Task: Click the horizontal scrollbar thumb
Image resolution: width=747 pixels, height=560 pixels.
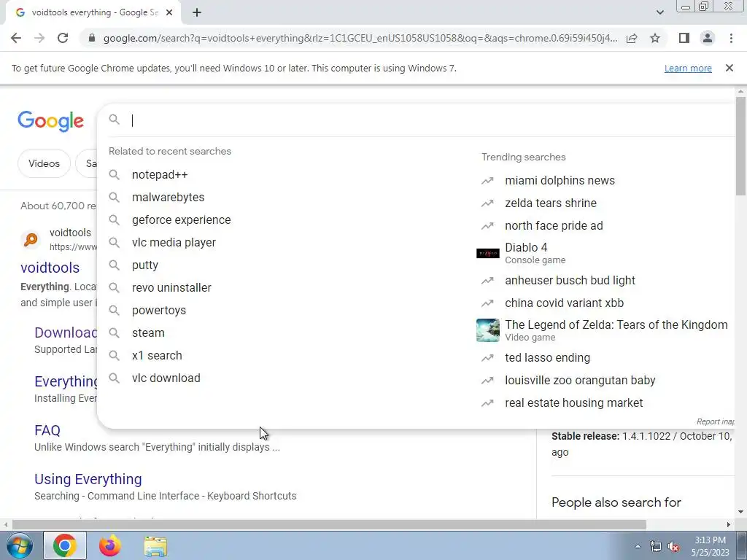Action: (x=329, y=525)
